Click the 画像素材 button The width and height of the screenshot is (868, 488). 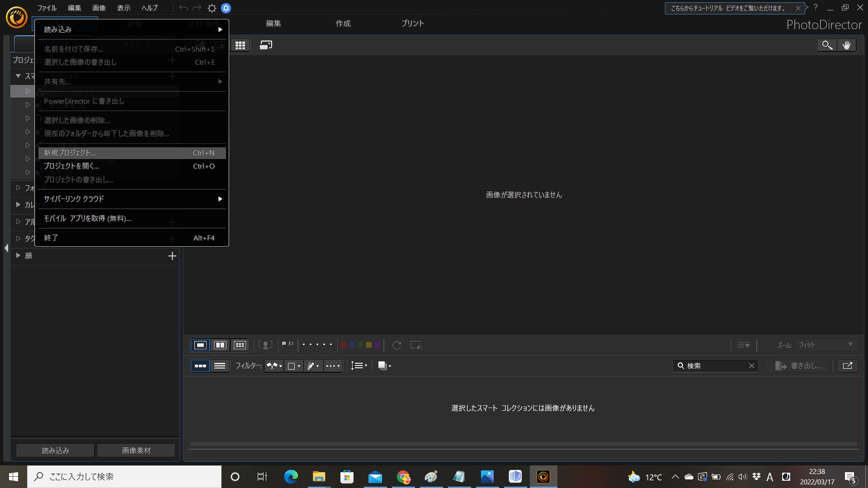(x=136, y=450)
